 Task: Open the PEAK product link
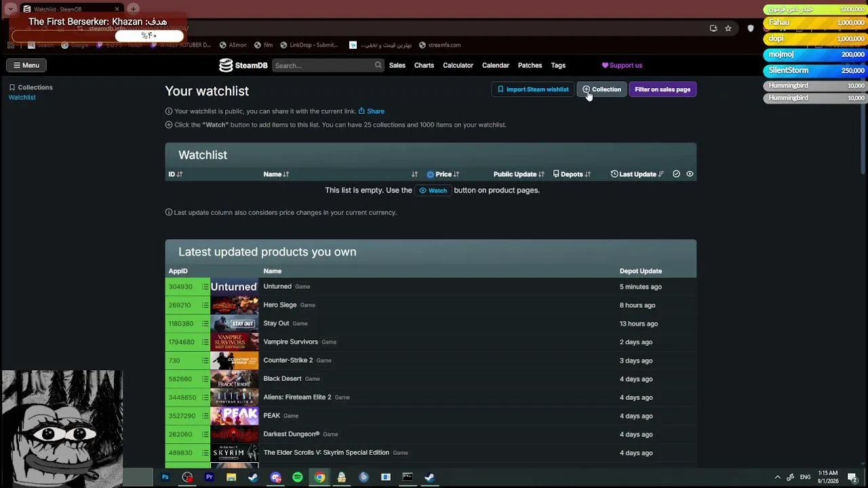click(x=271, y=415)
